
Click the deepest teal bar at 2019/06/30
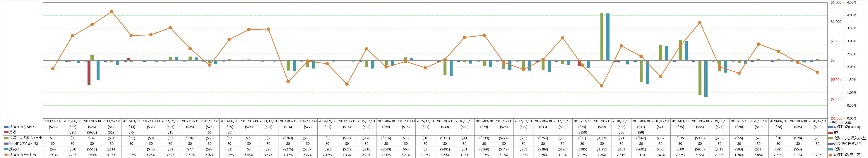pyautogui.click(x=706, y=79)
